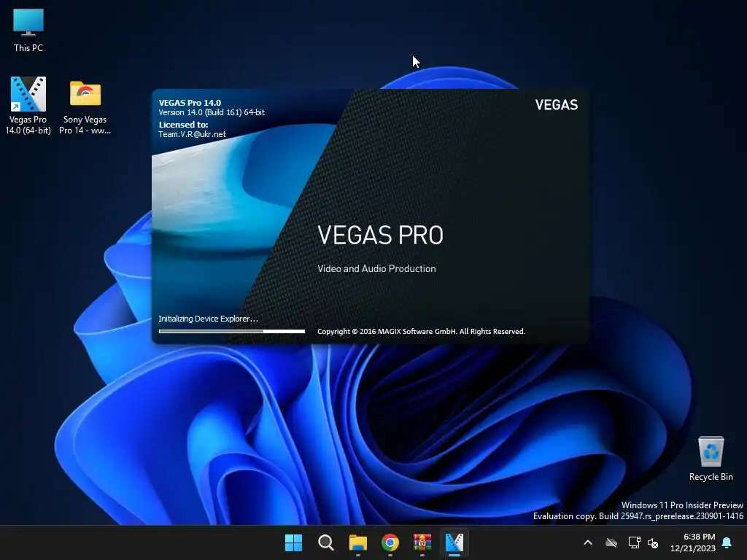Click the taskbar Search icon
This screenshot has height=560, width=747.
(x=326, y=542)
